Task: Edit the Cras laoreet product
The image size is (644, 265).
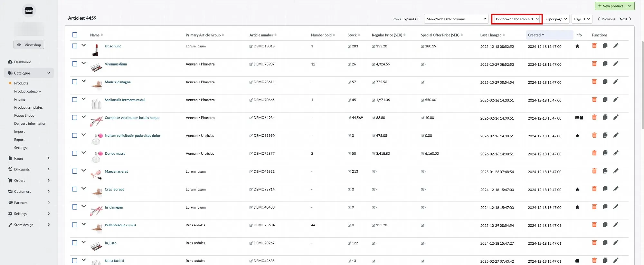Action: coord(616,189)
